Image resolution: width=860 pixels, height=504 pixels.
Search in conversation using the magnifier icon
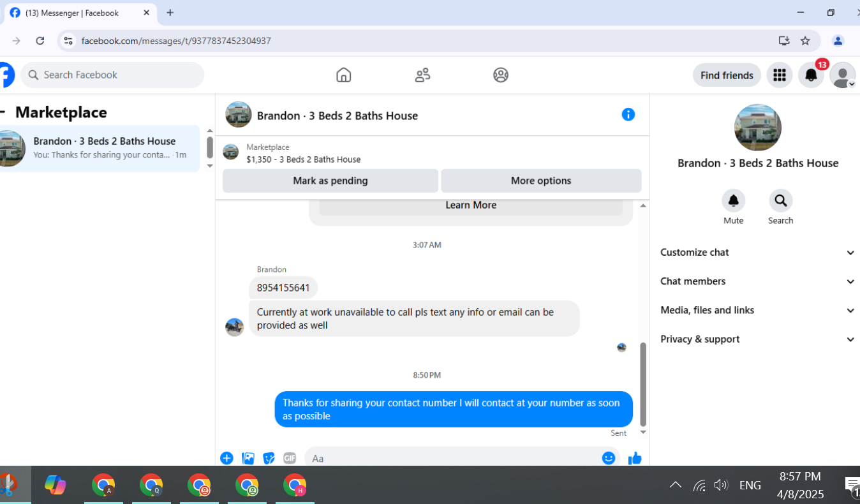(x=780, y=201)
